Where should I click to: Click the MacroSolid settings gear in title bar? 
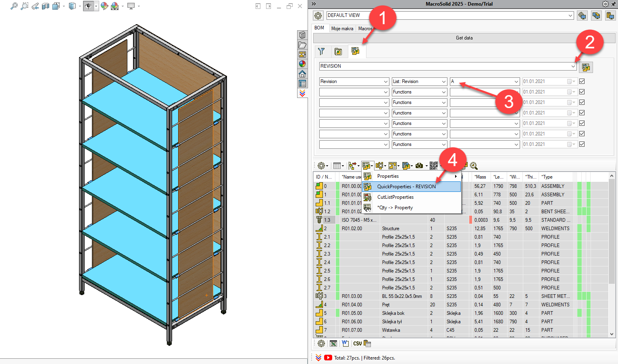pyautogui.click(x=606, y=4)
